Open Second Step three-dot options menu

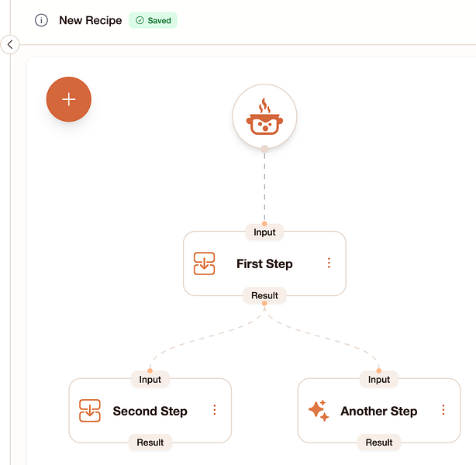coord(214,410)
